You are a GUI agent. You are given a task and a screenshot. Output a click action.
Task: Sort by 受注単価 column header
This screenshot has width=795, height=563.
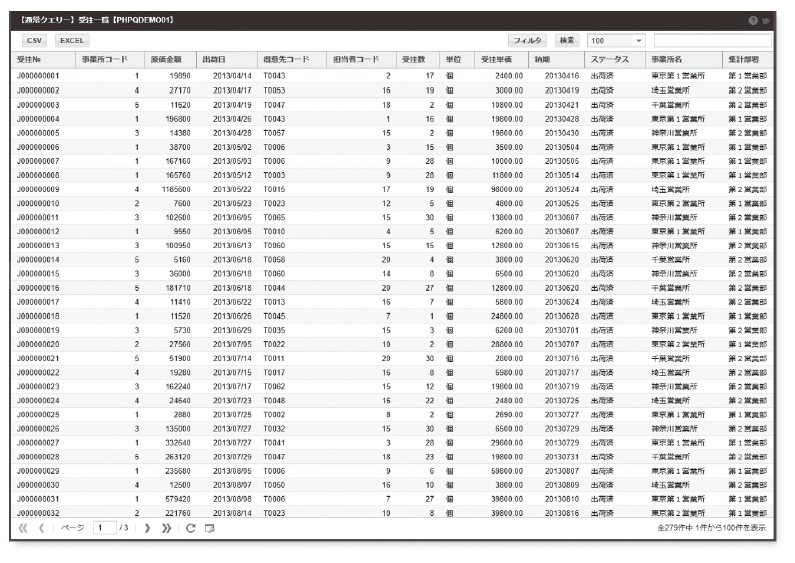click(501, 60)
